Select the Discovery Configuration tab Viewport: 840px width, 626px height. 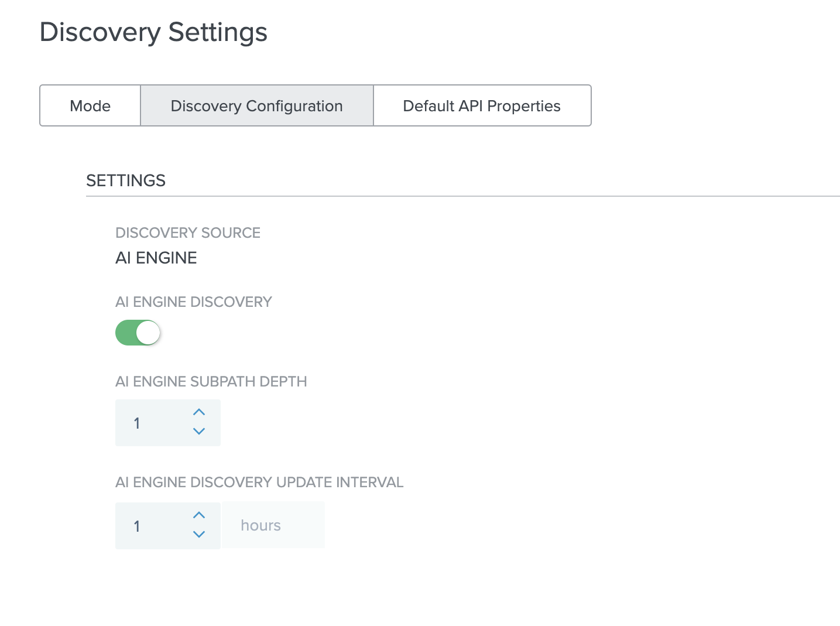256,106
